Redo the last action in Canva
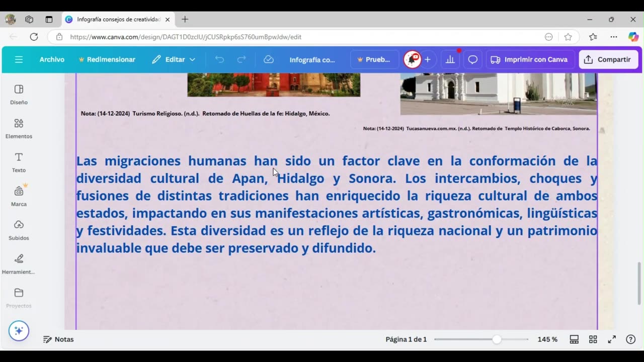Image resolution: width=644 pixels, height=362 pixels. pyautogui.click(x=242, y=59)
